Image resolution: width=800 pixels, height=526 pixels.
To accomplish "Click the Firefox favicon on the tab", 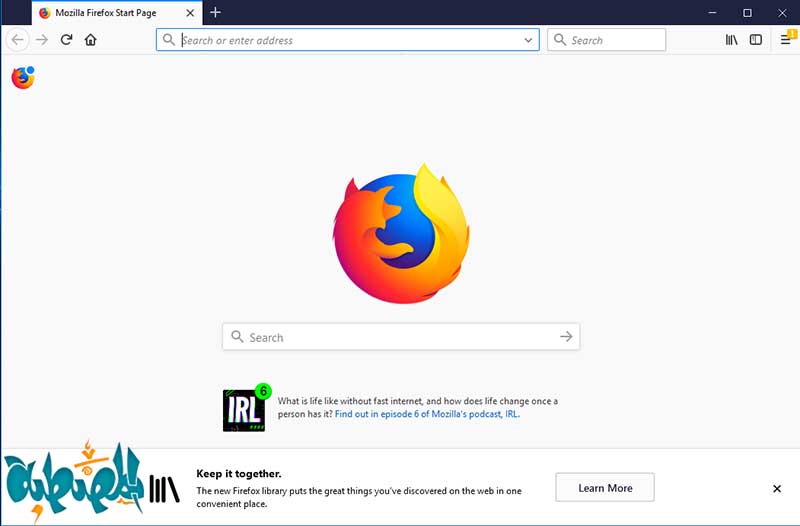I will tap(45, 13).
